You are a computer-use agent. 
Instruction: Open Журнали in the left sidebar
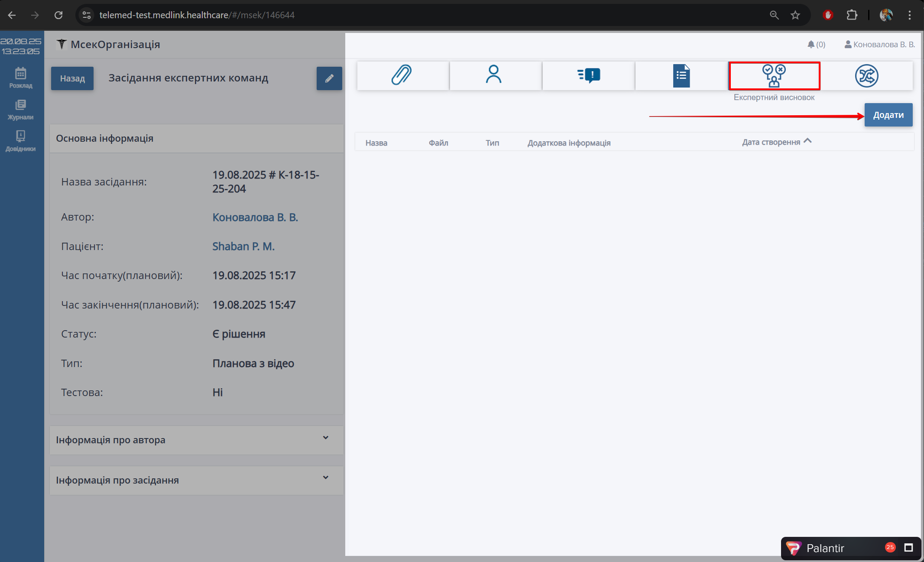[x=21, y=110]
